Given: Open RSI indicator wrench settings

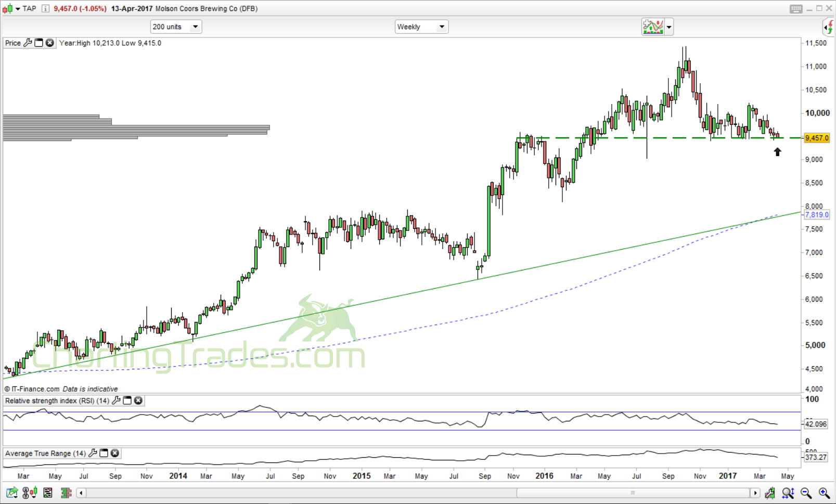Looking at the screenshot, I should pos(116,400).
